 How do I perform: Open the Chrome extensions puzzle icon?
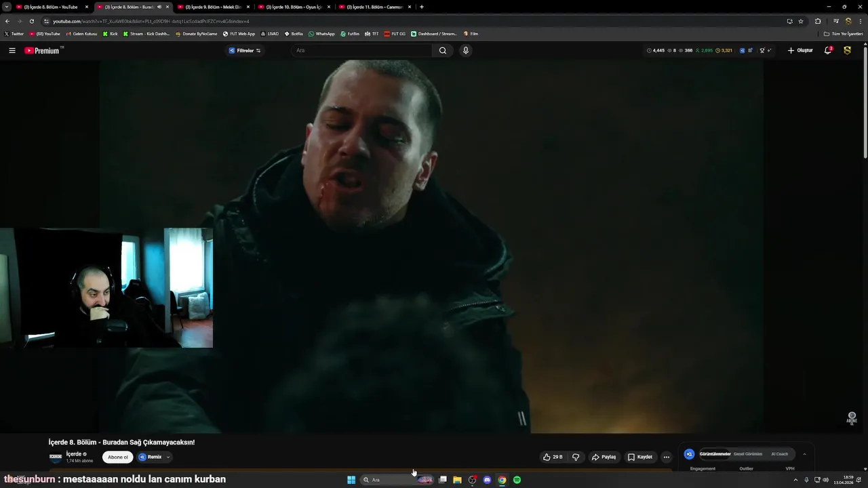[818, 21]
